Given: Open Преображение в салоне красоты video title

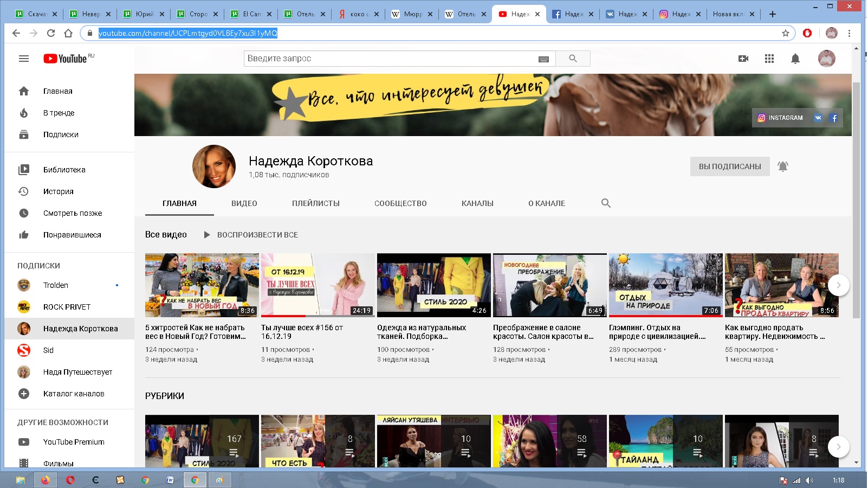Looking at the screenshot, I should coord(543,332).
